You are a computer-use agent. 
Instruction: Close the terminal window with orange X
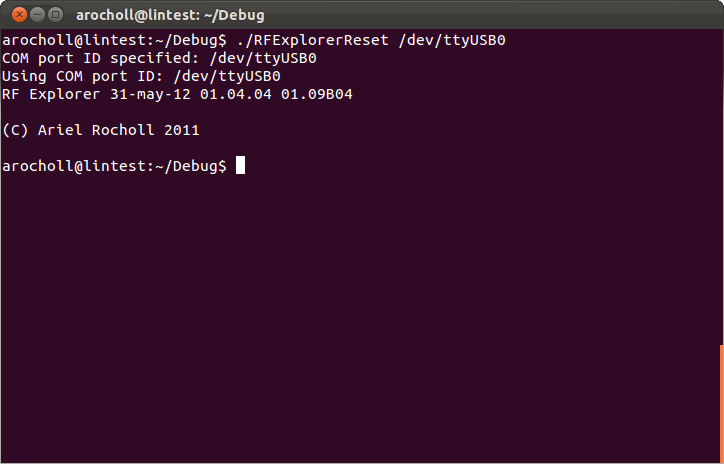(x=19, y=15)
